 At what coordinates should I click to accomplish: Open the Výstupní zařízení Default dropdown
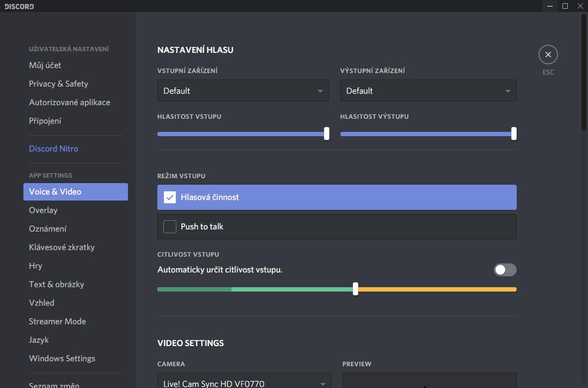point(428,90)
